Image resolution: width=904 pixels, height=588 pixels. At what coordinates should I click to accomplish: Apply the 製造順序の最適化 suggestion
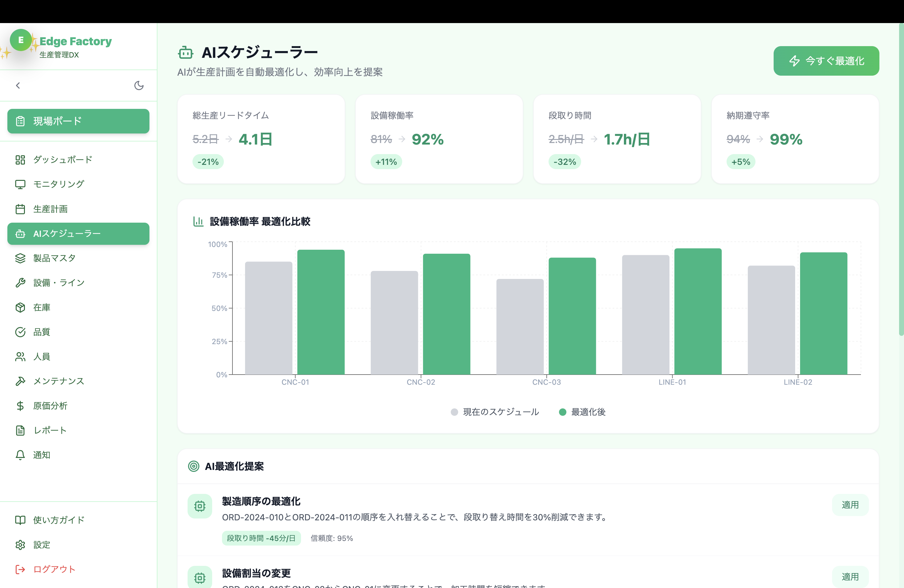[x=850, y=505]
